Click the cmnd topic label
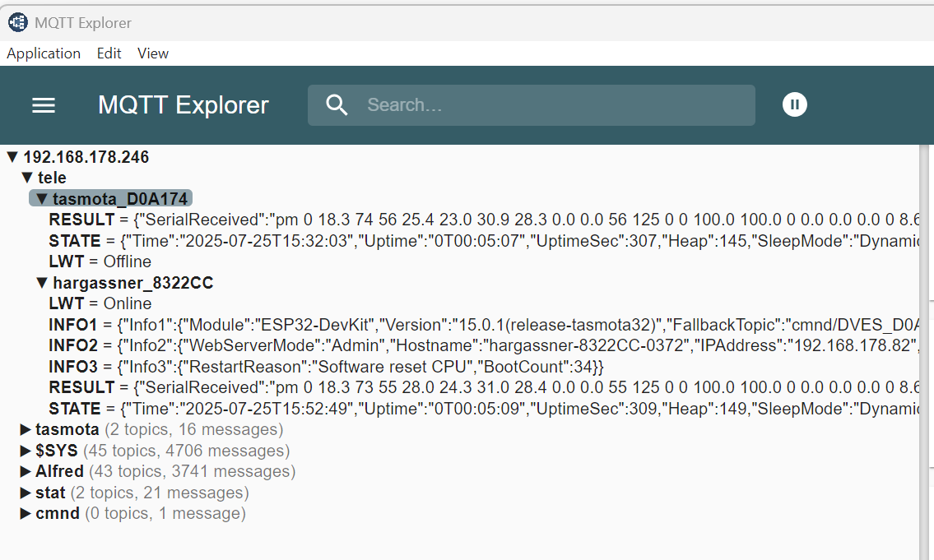Viewport: 934px width, 560px height. coord(57,514)
